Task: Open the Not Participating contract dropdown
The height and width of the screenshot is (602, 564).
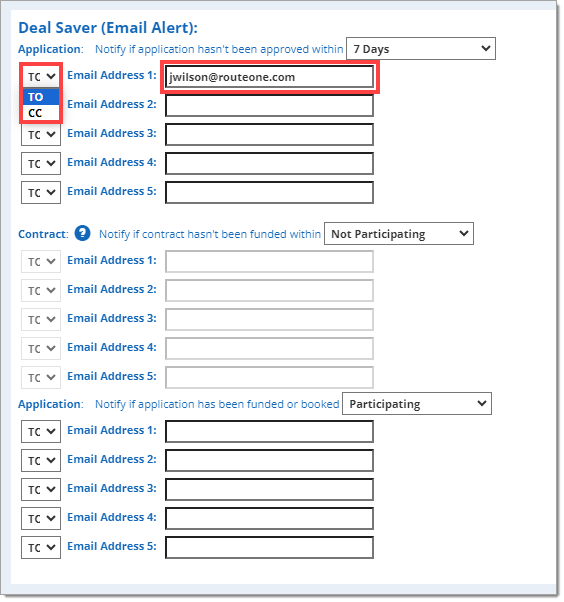Action: [x=399, y=233]
